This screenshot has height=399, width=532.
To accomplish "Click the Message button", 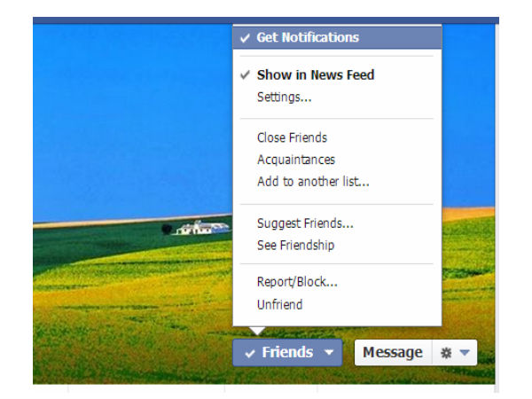I will point(393,353).
